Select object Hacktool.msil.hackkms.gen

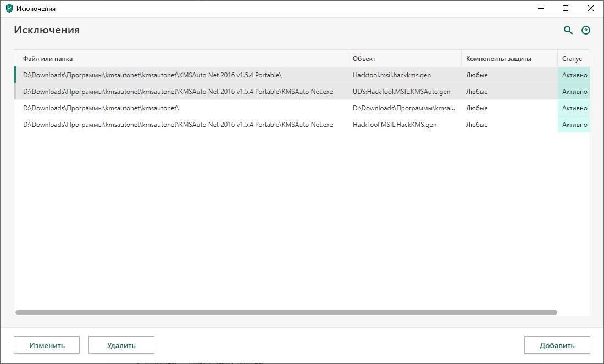click(x=392, y=75)
